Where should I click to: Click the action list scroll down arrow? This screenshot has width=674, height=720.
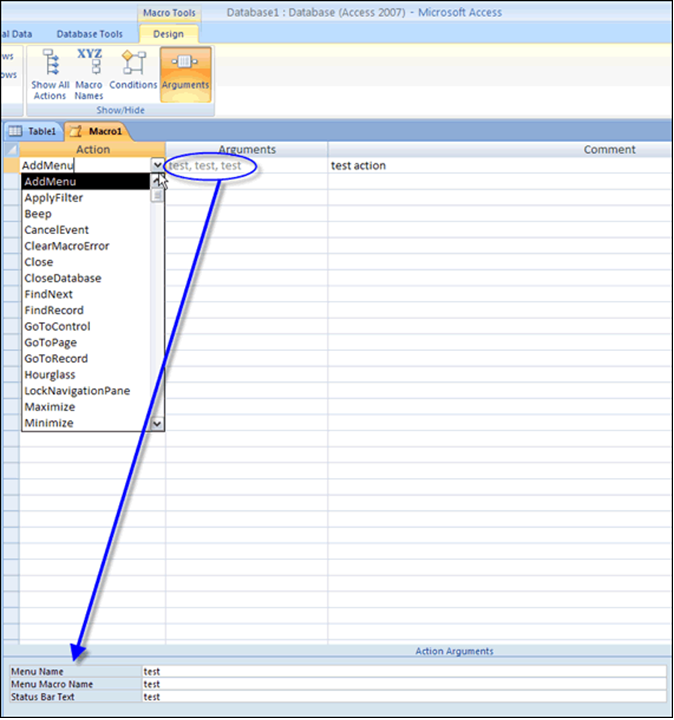(157, 423)
